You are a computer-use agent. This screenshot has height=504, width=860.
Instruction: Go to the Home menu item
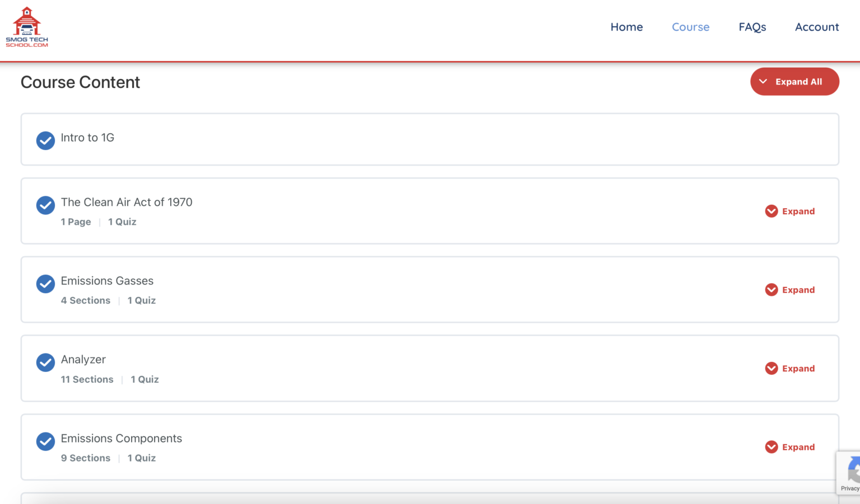pos(627,27)
